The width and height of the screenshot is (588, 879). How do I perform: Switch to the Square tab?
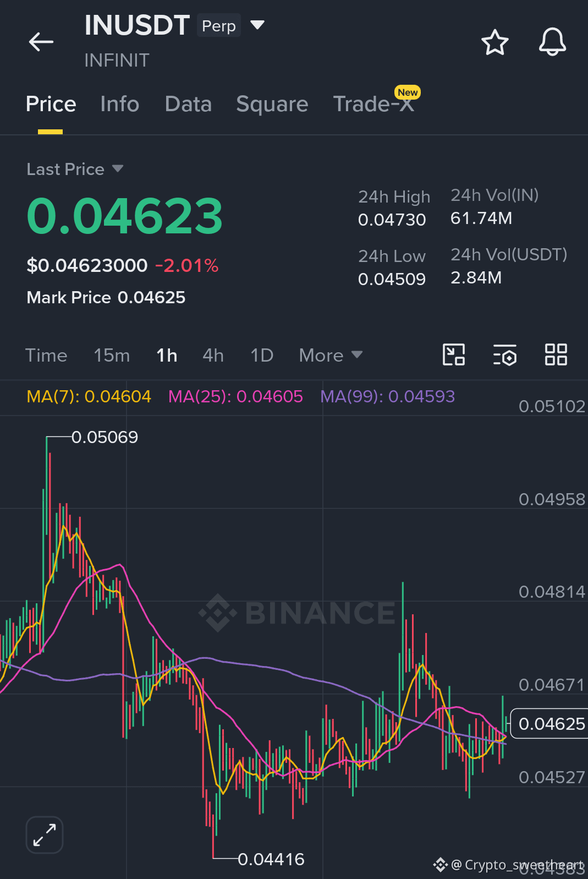(272, 104)
